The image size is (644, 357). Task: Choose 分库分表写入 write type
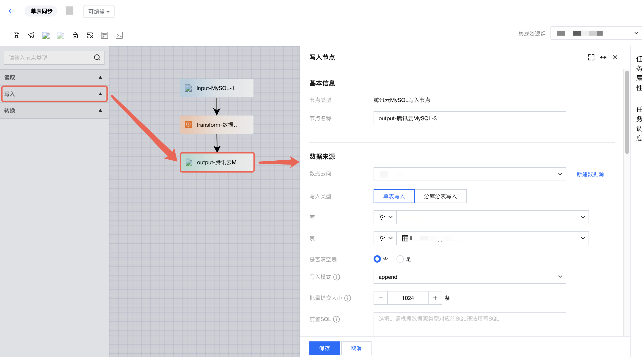(x=440, y=196)
